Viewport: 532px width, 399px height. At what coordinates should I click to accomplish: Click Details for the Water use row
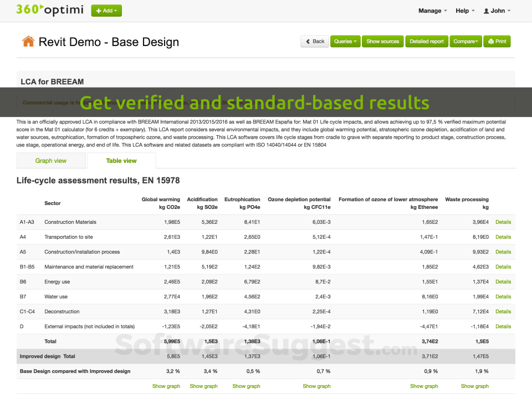pyautogui.click(x=503, y=296)
